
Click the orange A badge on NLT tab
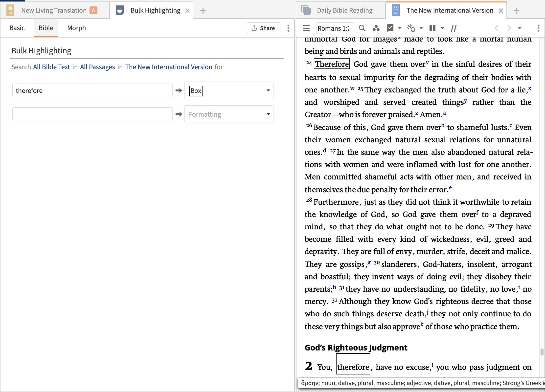pos(93,10)
